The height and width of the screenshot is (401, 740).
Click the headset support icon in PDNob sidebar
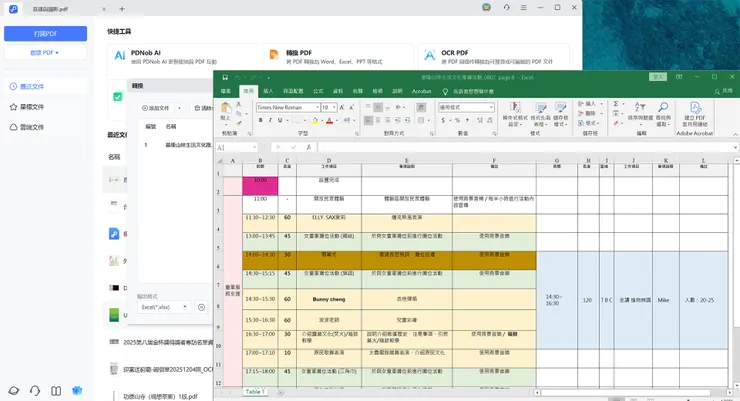[x=35, y=391]
